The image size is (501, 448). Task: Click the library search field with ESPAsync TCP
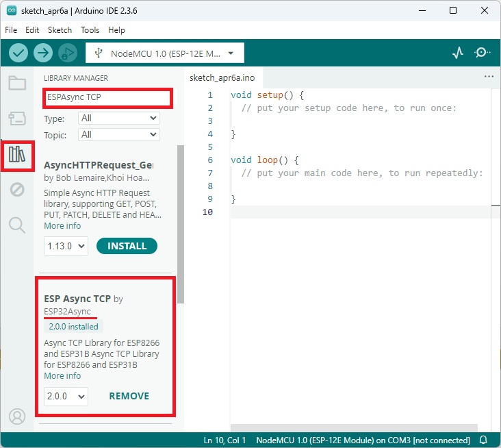(x=107, y=97)
